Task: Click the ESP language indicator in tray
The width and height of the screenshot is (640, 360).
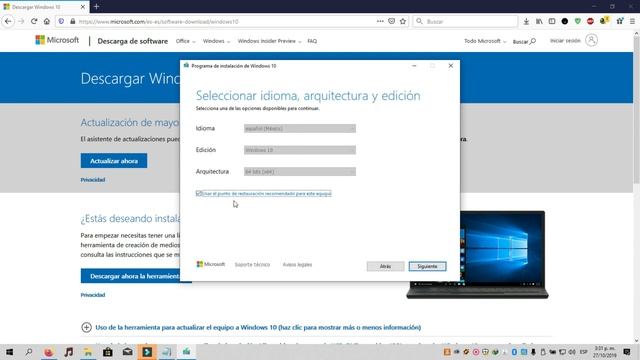Action: point(584,352)
